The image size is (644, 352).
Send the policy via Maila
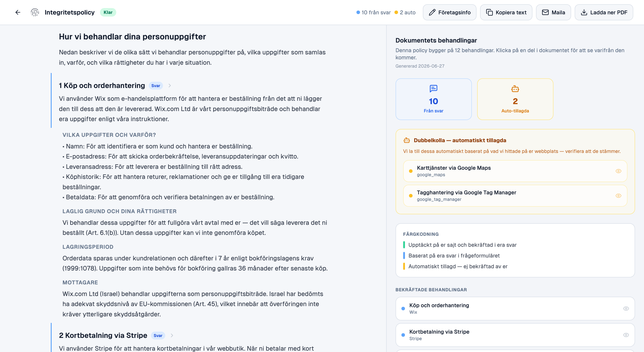coord(553,12)
